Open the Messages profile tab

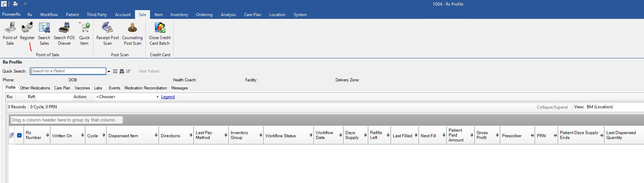pyautogui.click(x=179, y=88)
